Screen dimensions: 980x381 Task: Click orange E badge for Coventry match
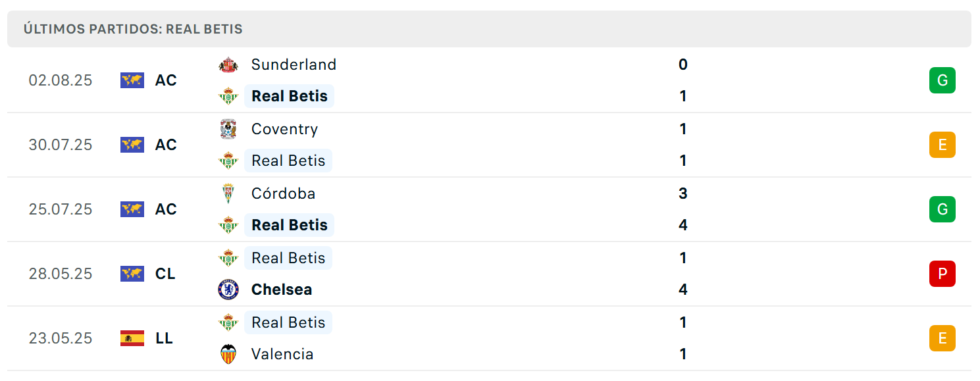click(x=942, y=145)
